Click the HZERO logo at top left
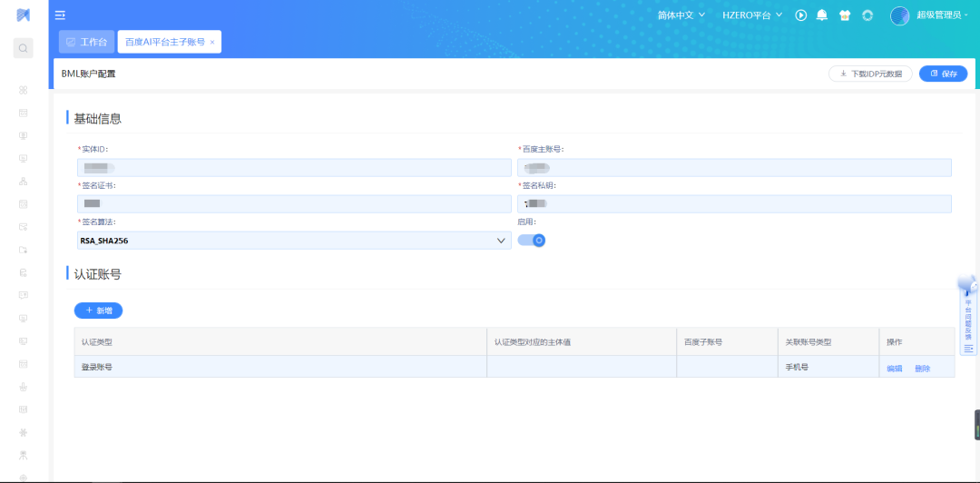 [24, 15]
